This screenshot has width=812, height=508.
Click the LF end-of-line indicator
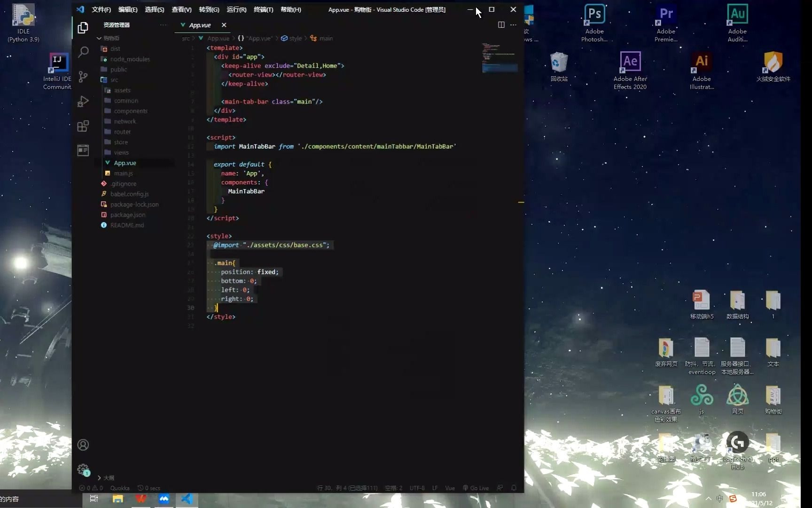435,488
